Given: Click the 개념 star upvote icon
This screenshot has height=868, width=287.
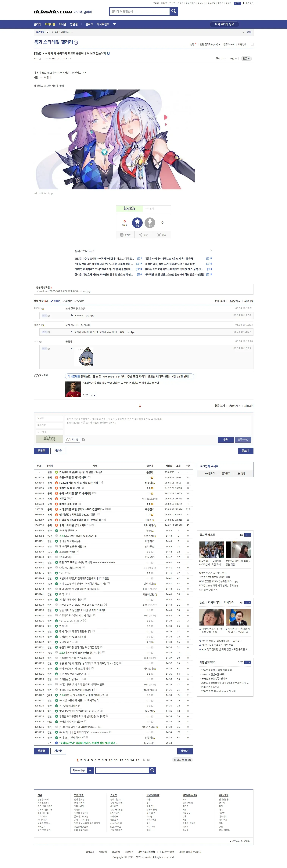Looking at the screenshot, I should pyautogui.click(x=137, y=223).
